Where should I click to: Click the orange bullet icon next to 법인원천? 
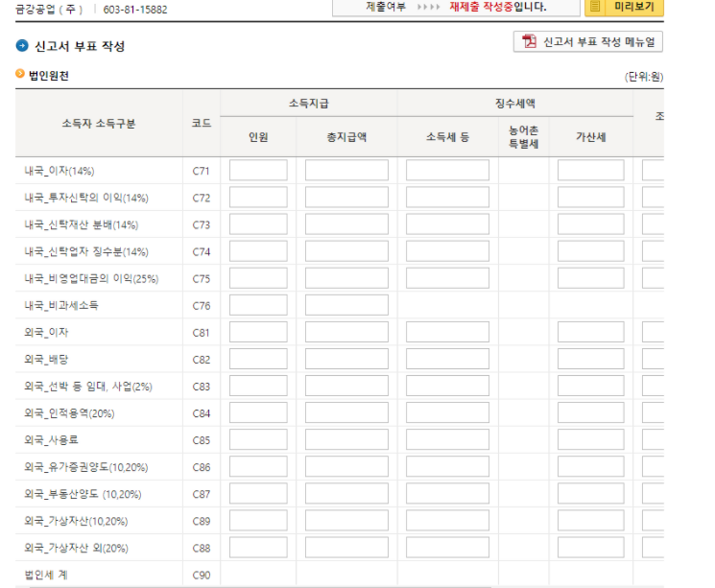20,75
